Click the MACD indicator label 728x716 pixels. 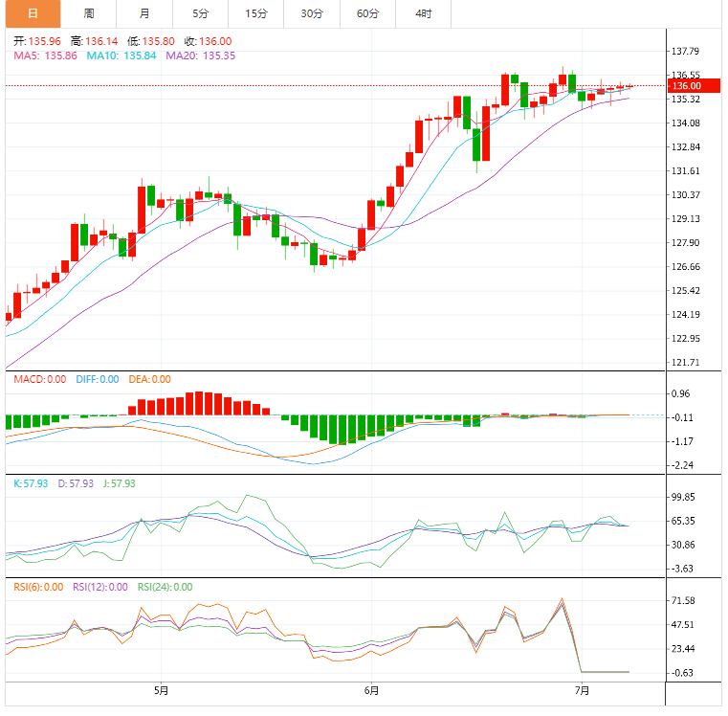click(x=39, y=380)
